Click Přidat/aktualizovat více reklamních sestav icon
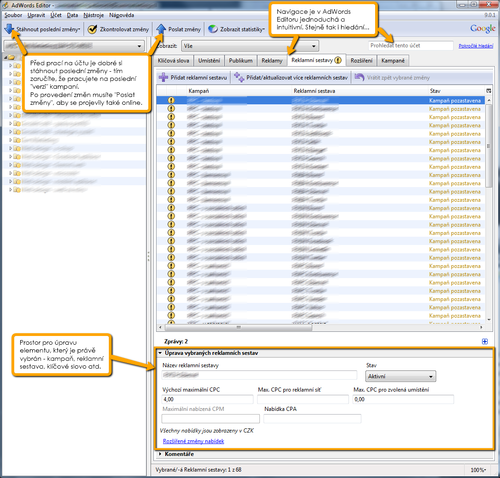The image size is (500, 478). [x=239, y=77]
